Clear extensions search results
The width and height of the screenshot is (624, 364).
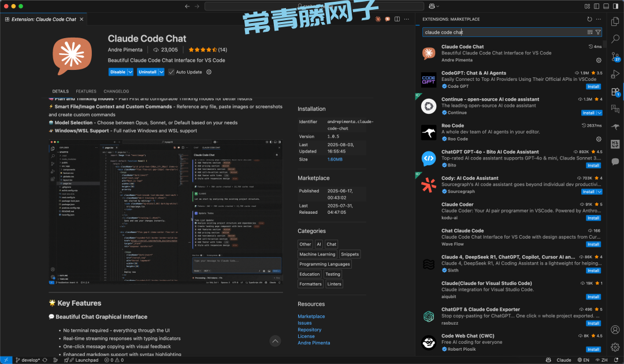coord(590,32)
